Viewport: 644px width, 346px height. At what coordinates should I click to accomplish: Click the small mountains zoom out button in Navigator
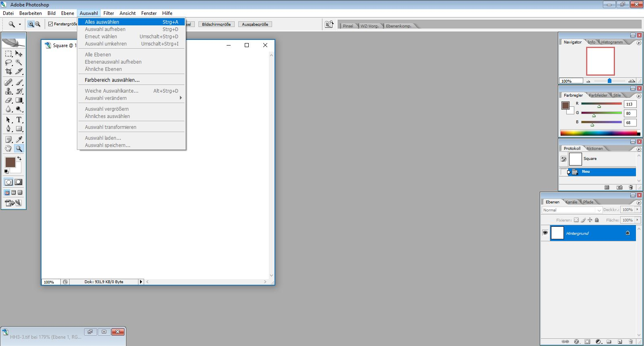[588, 81]
